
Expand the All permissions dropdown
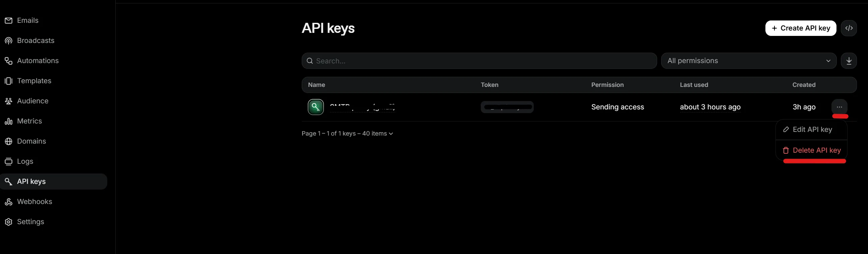(749, 61)
